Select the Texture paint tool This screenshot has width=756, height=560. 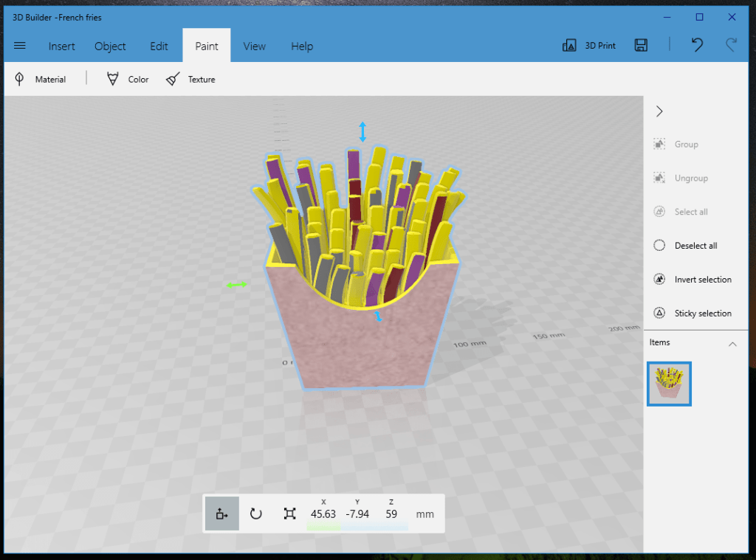click(190, 79)
